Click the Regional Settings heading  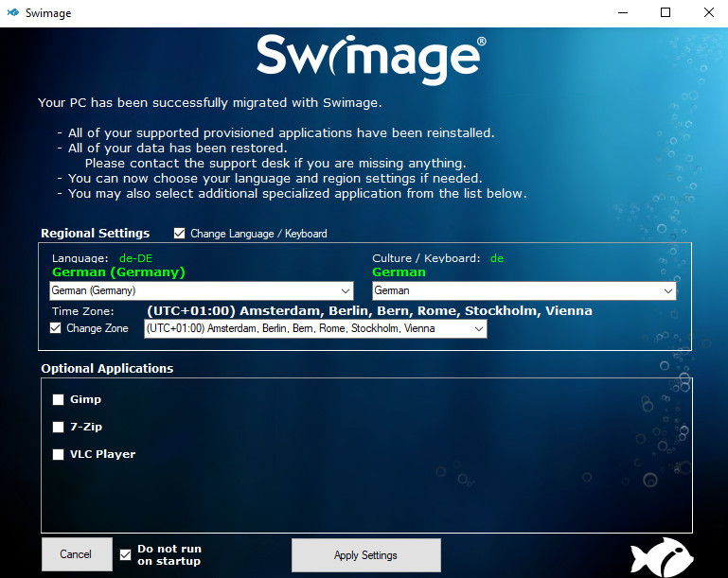(96, 234)
